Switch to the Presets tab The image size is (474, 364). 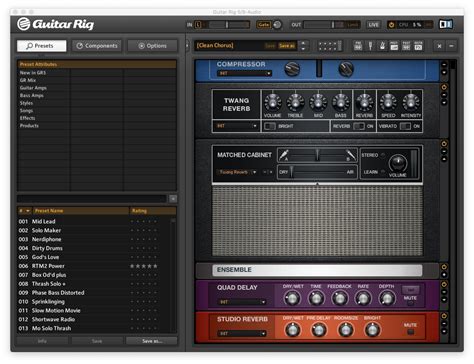[42, 46]
